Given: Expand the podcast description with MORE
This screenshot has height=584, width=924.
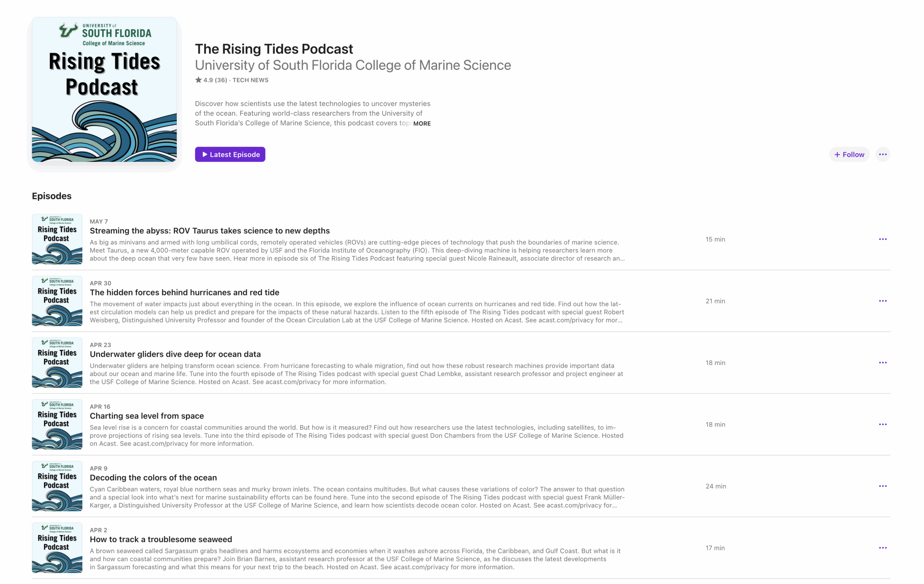Looking at the screenshot, I should point(422,124).
